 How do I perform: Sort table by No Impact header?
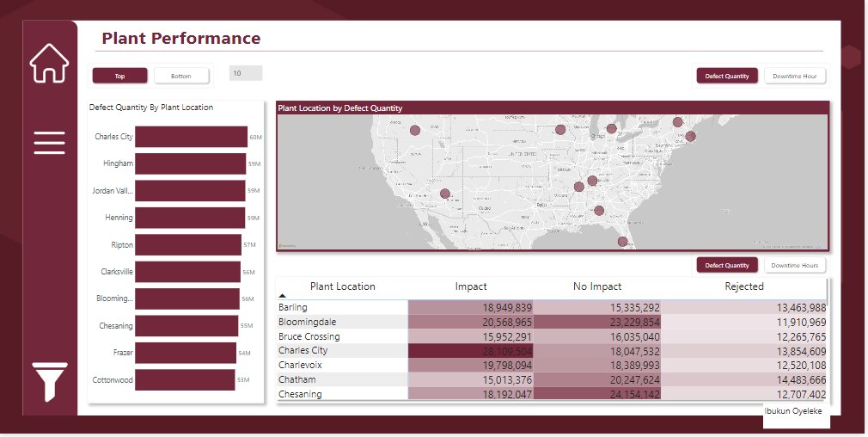[596, 286]
